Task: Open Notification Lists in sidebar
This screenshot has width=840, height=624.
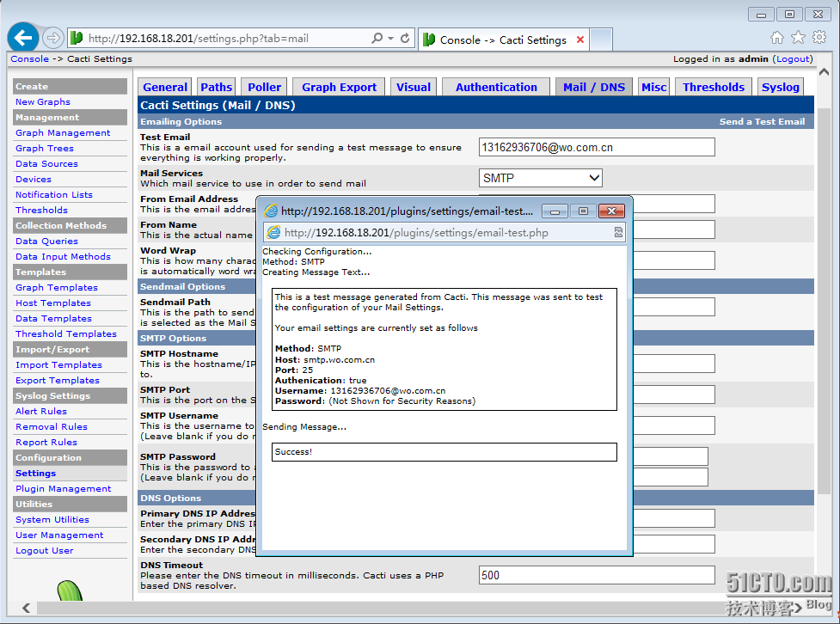Action: (54, 195)
